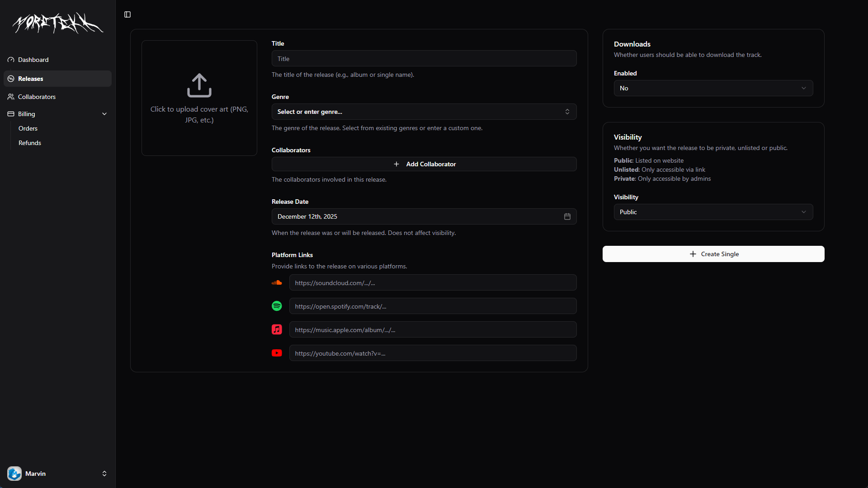Collapse the sidebar with the panel toggle icon
The height and width of the screenshot is (488, 868).
(127, 14)
